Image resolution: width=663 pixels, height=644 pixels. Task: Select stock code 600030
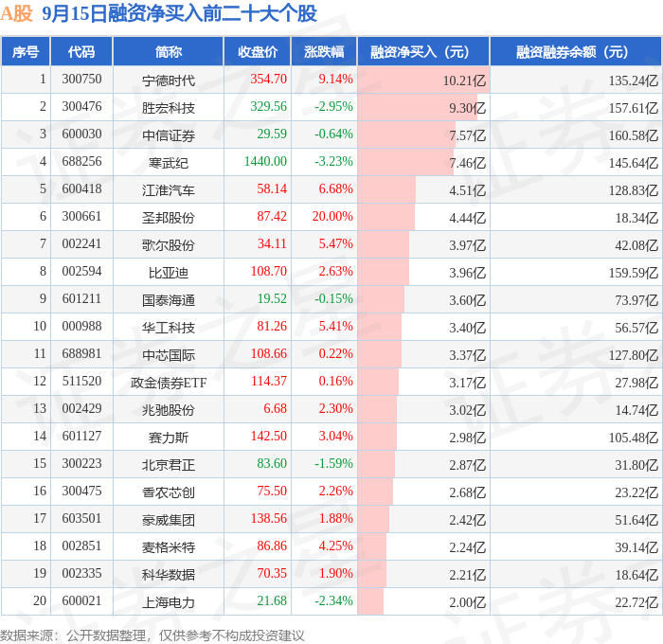click(81, 134)
